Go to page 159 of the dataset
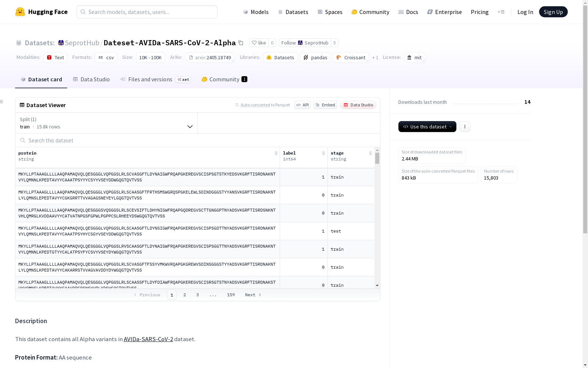Image resolution: width=588 pixels, height=368 pixels. tap(231, 295)
